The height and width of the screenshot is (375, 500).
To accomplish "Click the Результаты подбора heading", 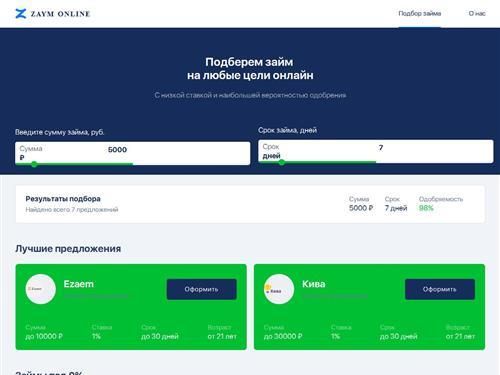I will [63, 199].
